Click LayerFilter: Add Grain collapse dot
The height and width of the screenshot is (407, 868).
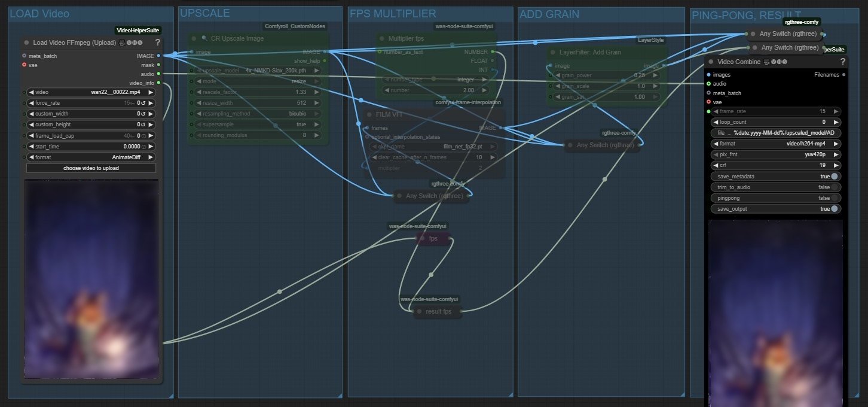[552, 52]
